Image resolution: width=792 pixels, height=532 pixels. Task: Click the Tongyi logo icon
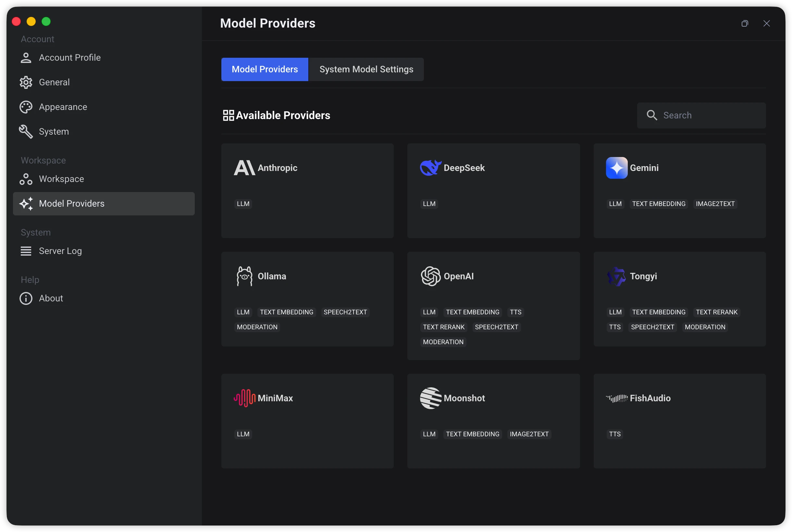616,276
